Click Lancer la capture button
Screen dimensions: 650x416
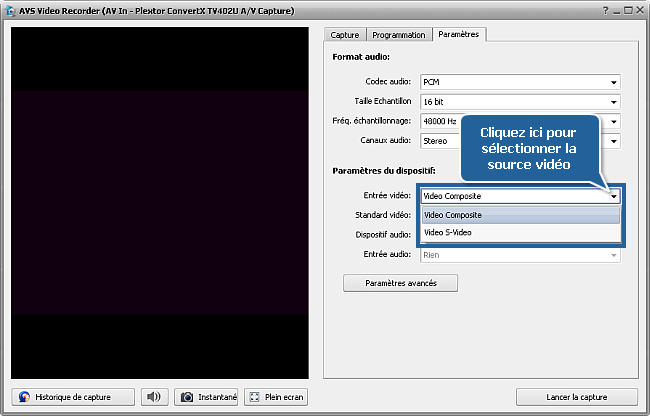[577, 397]
